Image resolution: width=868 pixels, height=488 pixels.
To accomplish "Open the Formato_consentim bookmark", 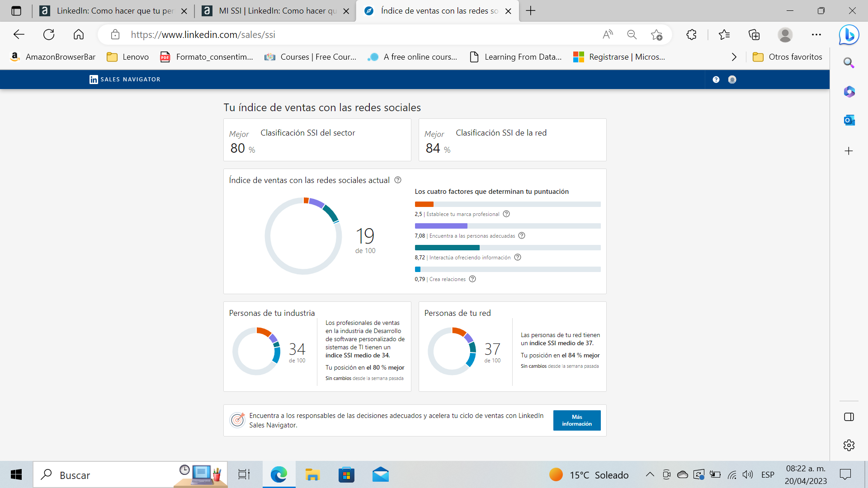I will coord(207,57).
